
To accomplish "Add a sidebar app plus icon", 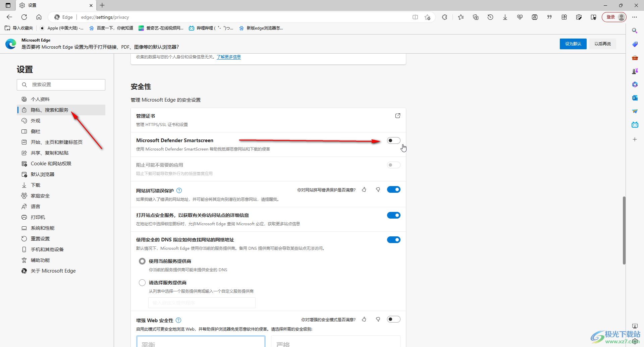I will tap(635, 139).
